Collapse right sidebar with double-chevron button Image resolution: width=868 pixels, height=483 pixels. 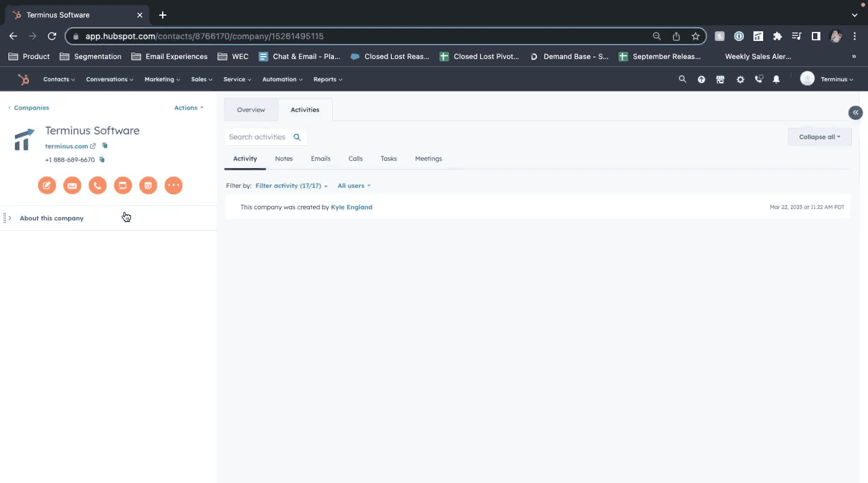pos(855,113)
